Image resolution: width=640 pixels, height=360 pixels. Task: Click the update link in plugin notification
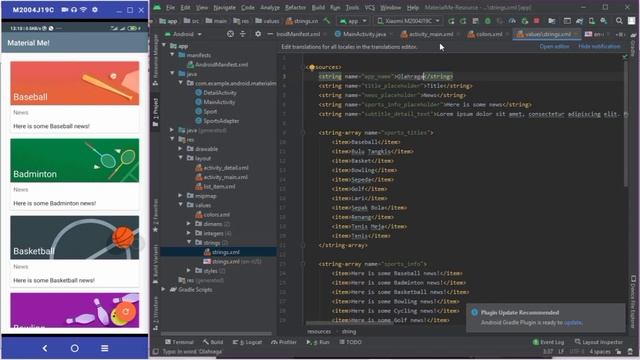click(573, 322)
